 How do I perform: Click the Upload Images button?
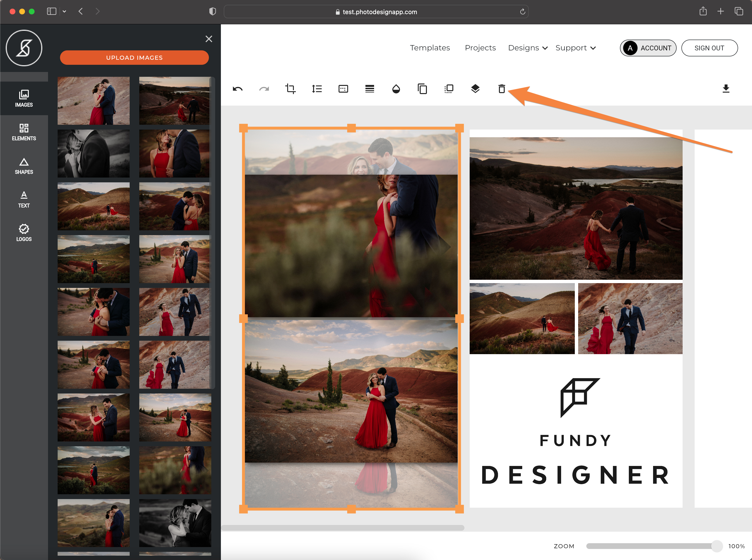pyautogui.click(x=134, y=58)
